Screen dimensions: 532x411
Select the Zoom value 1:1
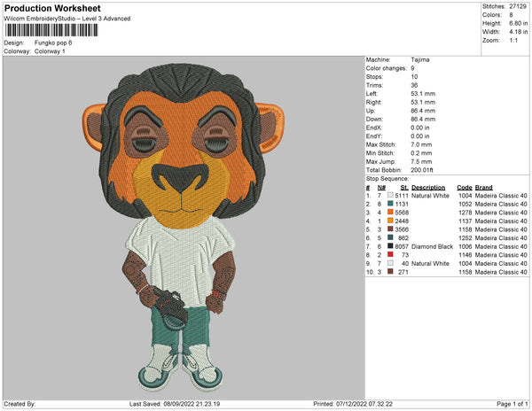513,41
